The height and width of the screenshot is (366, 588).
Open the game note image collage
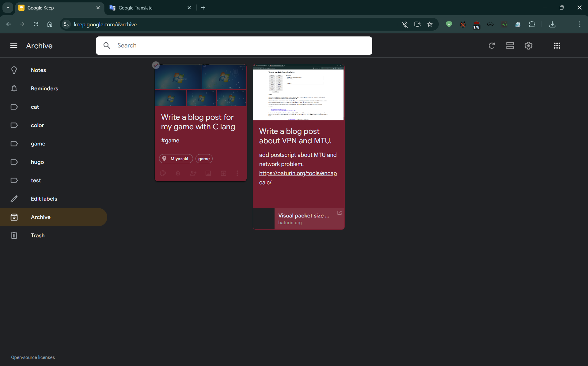click(x=201, y=85)
